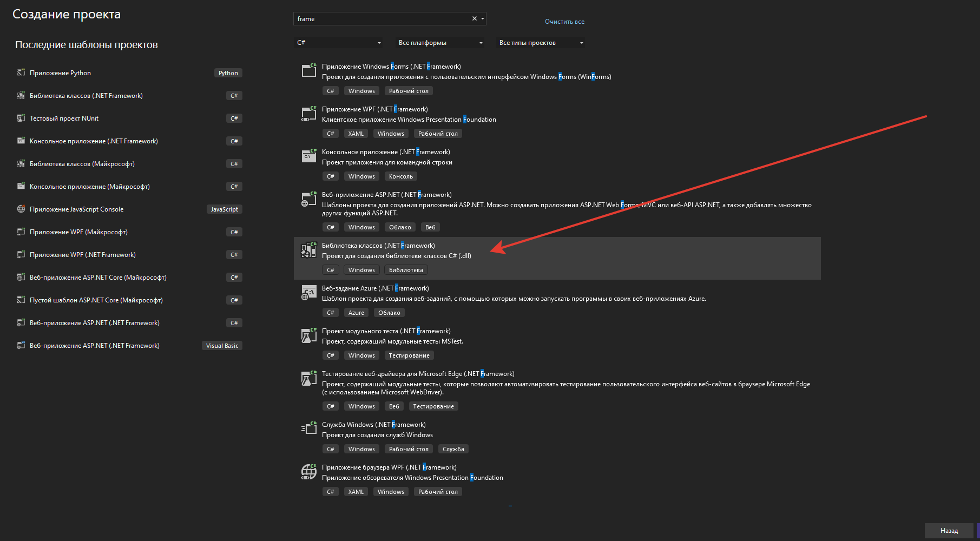The image size is (980, 541).
Task: Select the WPF browser application globe icon
Action: point(308,472)
